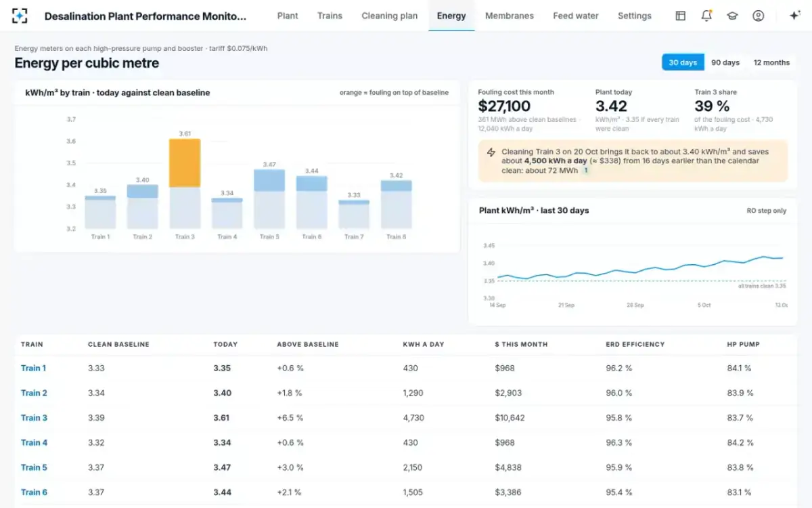Open the Train 4 link in the table

(x=34, y=443)
